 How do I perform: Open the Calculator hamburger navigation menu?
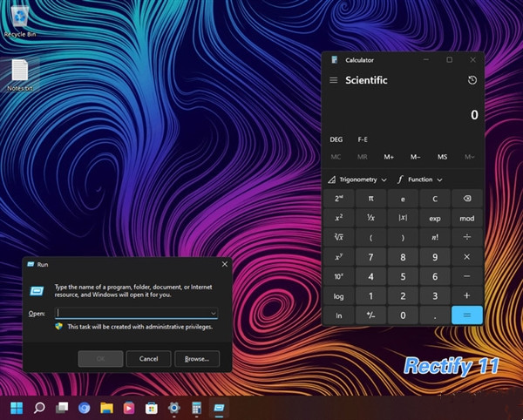333,80
